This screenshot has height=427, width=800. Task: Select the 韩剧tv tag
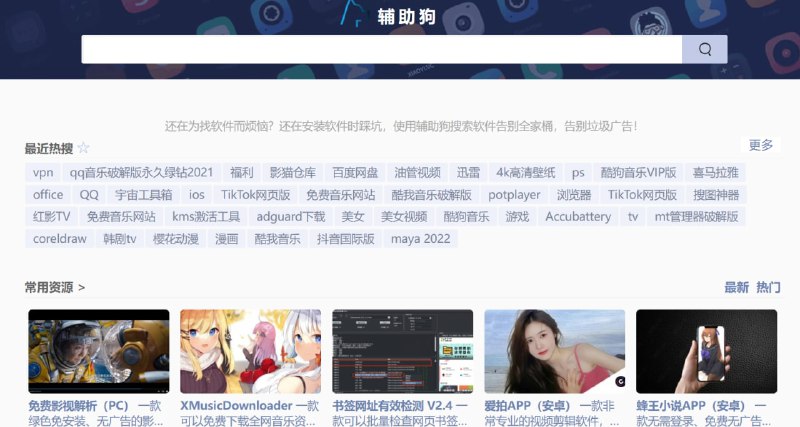click(x=120, y=238)
